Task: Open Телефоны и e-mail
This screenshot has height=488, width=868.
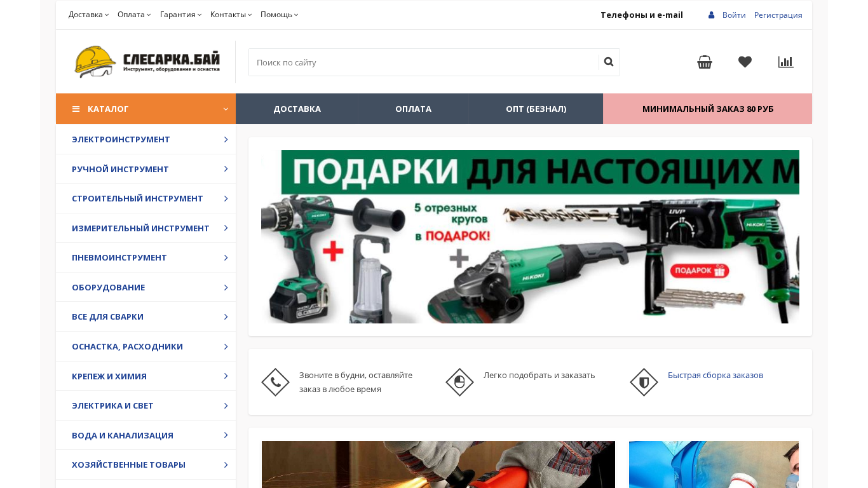Action: [x=642, y=15]
